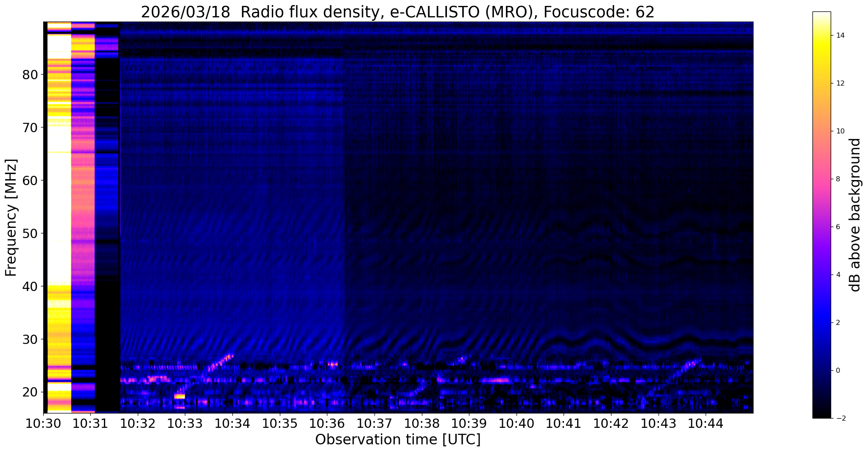Screen dimensions: 868x452
Task: Click the 50 MHz frequency tick label
Action: 30,233
